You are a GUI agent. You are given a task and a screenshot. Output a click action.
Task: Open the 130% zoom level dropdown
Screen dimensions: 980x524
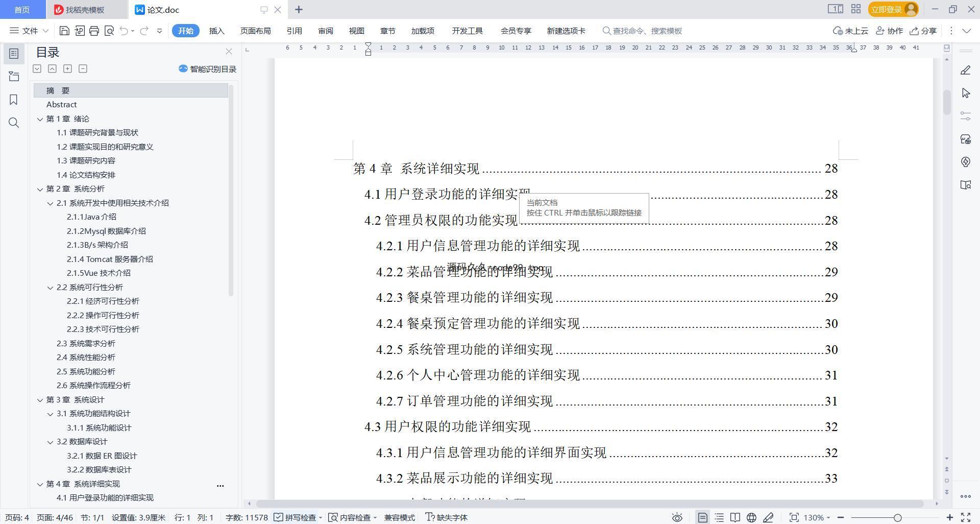click(x=817, y=517)
